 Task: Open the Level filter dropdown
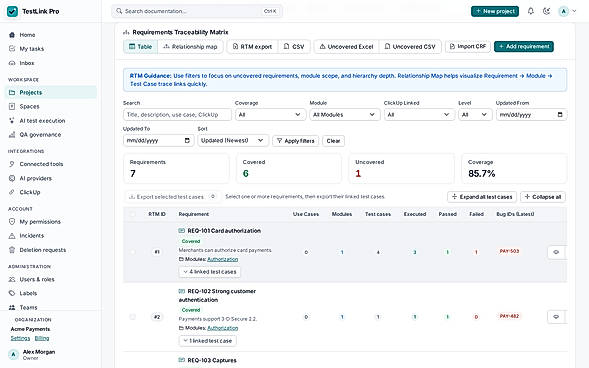pyautogui.click(x=475, y=115)
